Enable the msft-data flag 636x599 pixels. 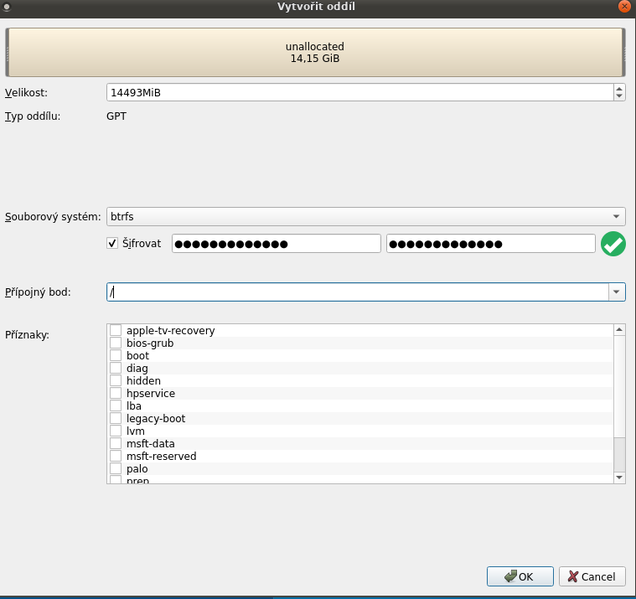coord(116,444)
